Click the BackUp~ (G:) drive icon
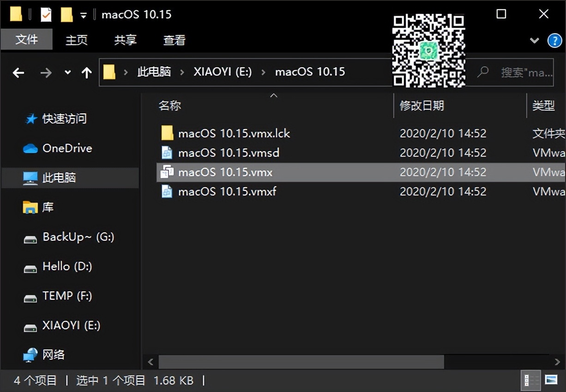 (30, 239)
